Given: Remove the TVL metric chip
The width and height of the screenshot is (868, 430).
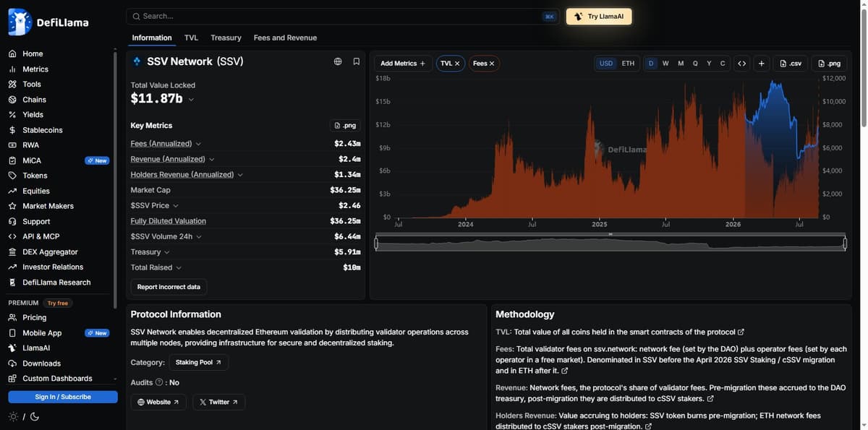Looking at the screenshot, I should point(457,64).
